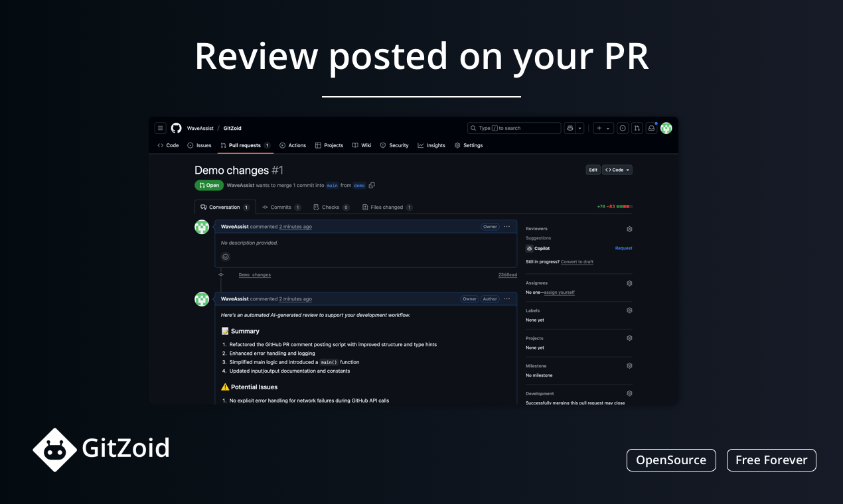Open the first comment's '2 minutes ago' timestamp
Image resolution: width=843 pixels, height=504 pixels.
click(295, 227)
